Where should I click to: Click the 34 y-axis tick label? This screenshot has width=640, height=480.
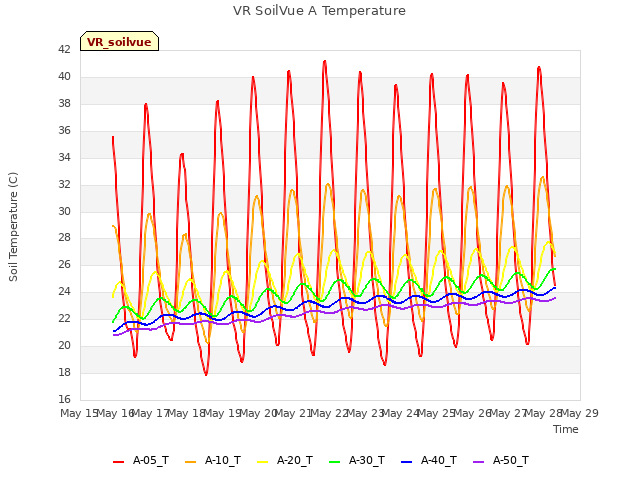tap(64, 157)
